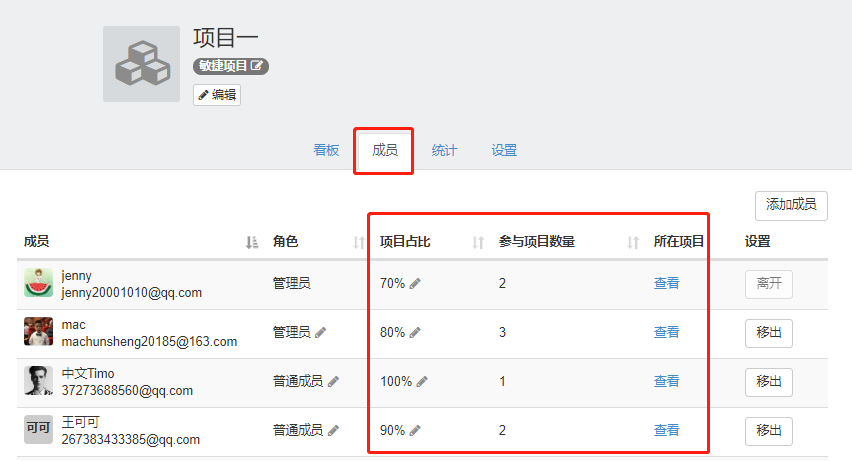852x461 pixels.
Task: Click pencil icon next to jenny's 70%
Action: pyautogui.click(x=415, y=284)
